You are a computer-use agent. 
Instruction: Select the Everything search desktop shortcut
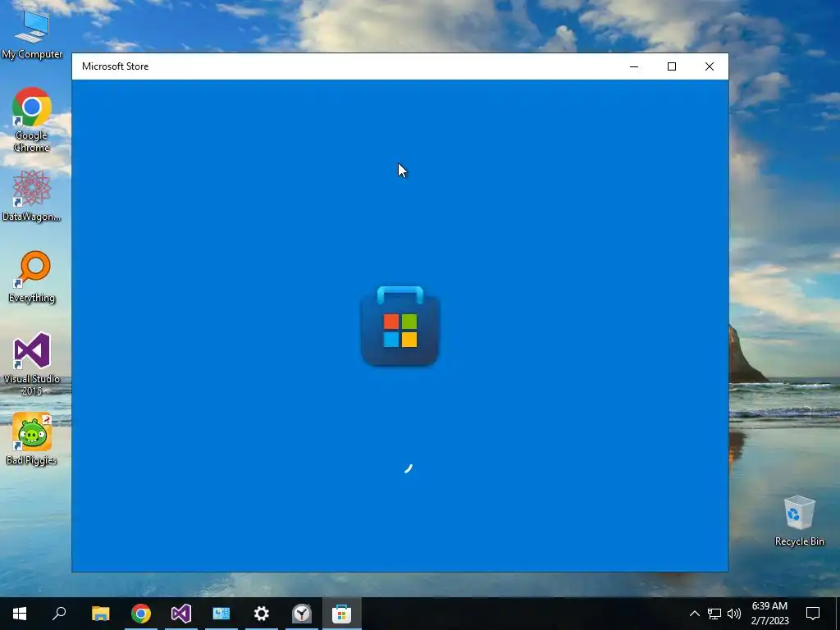tap(32, 277)
